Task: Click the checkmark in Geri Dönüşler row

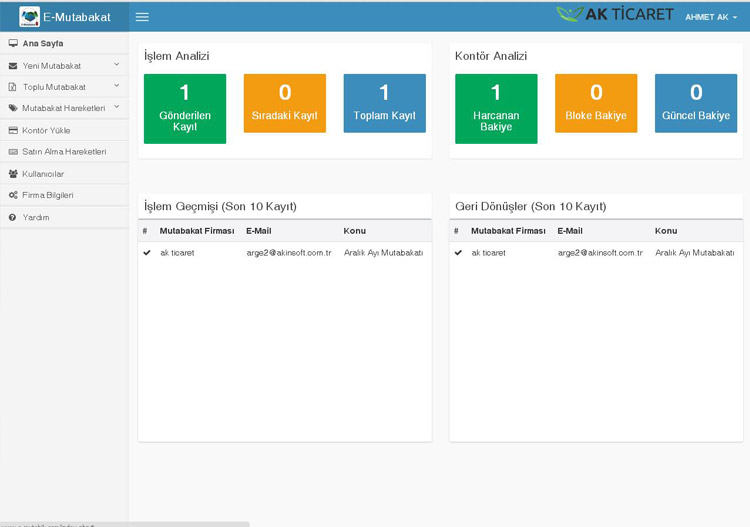Action: (x=458, y=253)
